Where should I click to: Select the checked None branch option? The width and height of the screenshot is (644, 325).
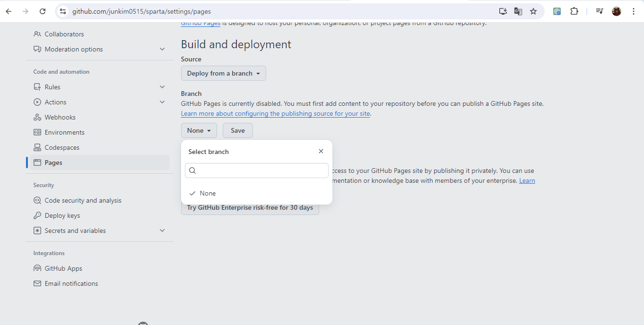[x=257, y=193]
